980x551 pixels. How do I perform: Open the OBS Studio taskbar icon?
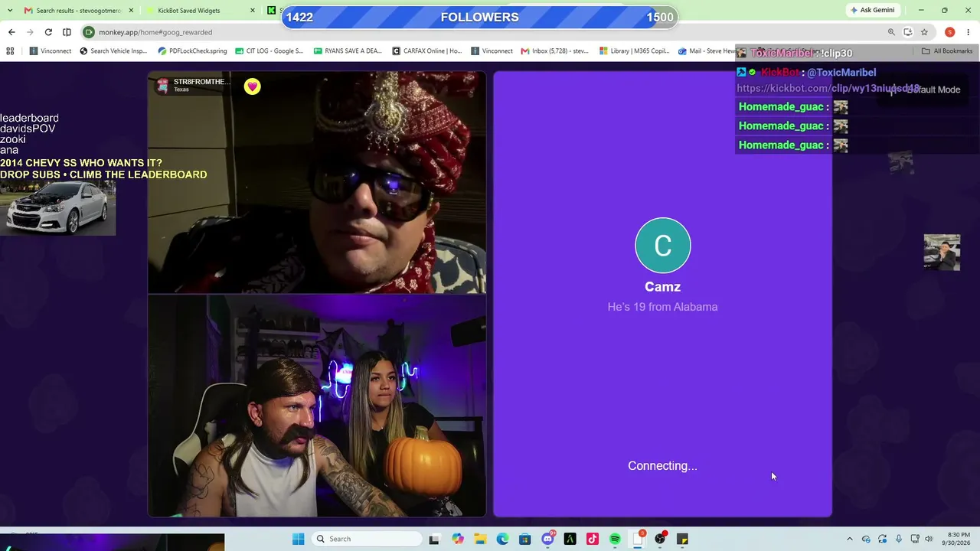click(660, 539)
